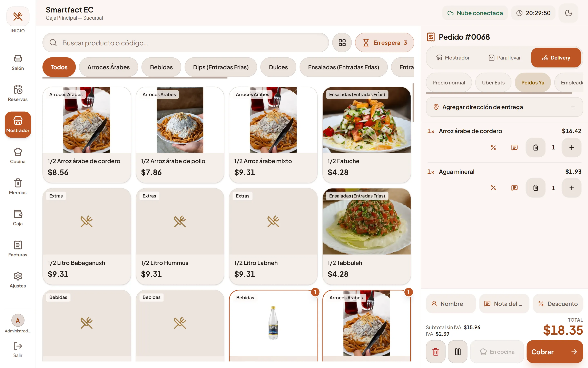
Task: Toggle dark mode moon icon
Action: 568,13
